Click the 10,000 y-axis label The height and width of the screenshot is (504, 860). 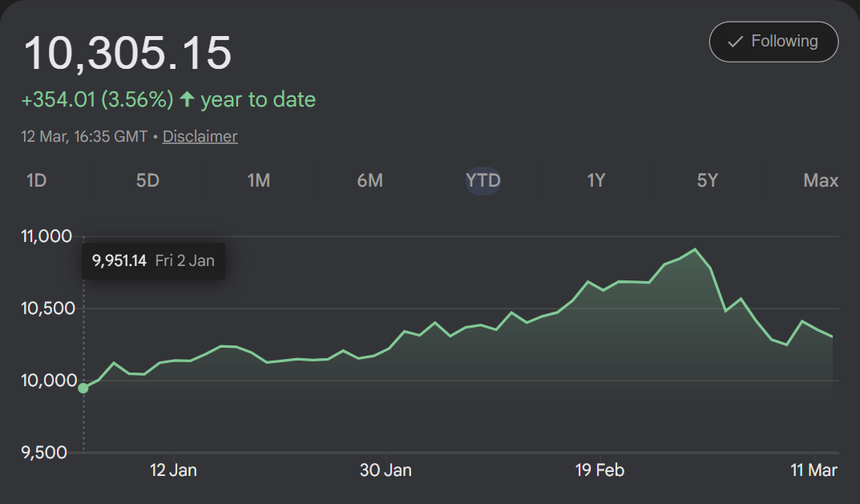(49, 380)
